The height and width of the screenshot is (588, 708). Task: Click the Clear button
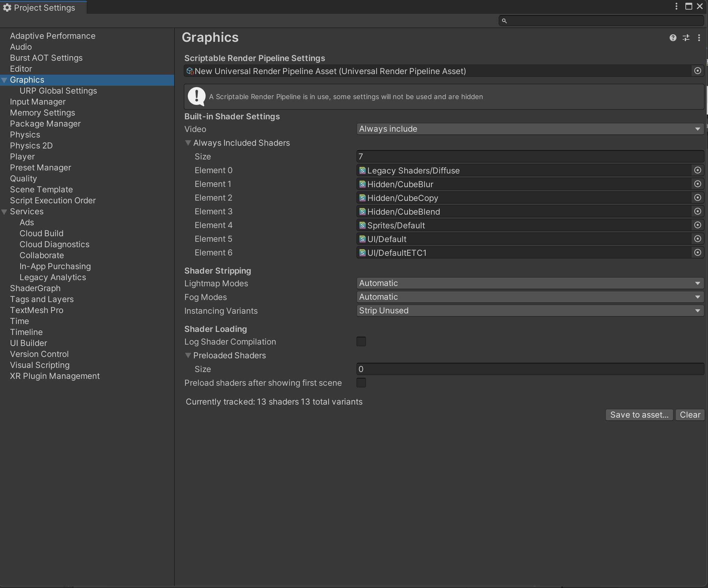click(689, 415)
